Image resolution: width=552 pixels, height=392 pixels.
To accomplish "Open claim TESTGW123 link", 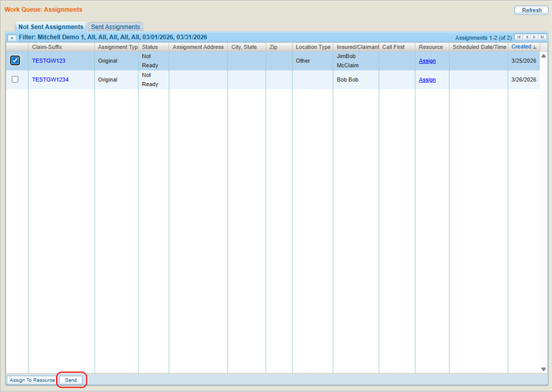I will click(x=48, y=61).
